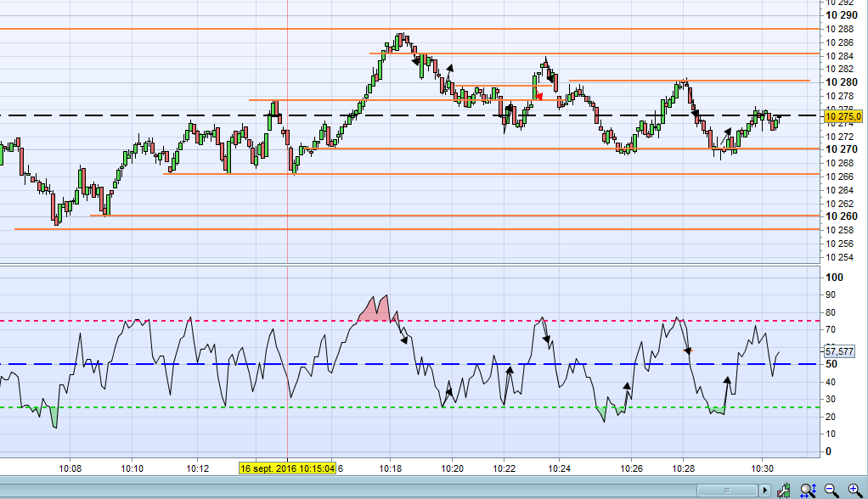Select the black dashed current price line
The width and height of the screenshot is (868, 499).
(x=409, y=115)
